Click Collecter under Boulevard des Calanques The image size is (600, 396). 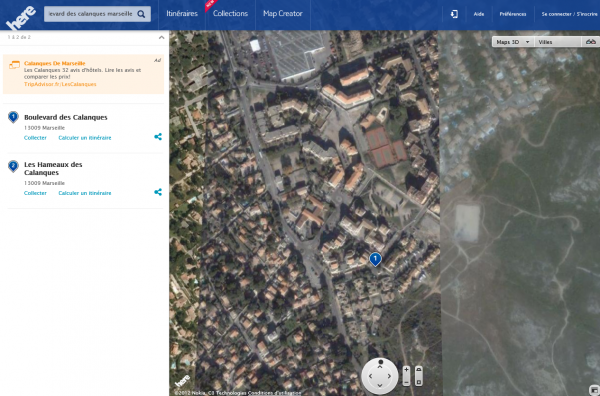[35, 138]
